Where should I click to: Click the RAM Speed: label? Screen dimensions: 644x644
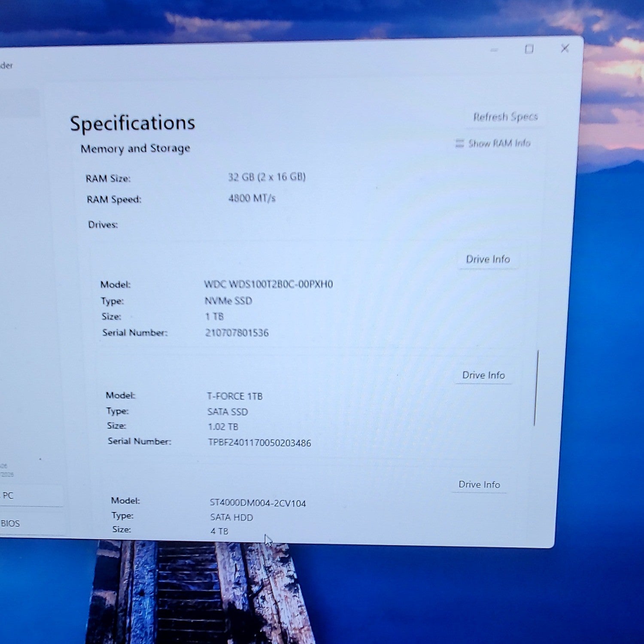click(x=114, y=199)
